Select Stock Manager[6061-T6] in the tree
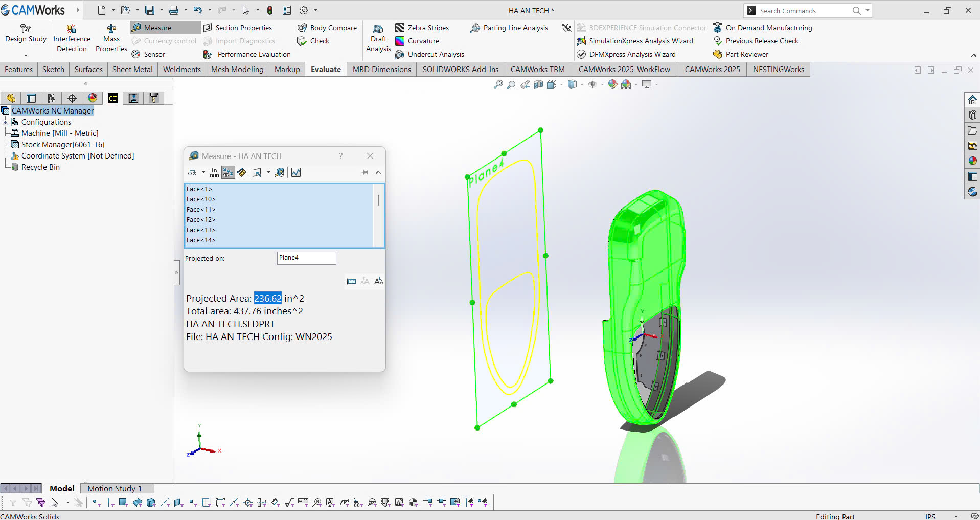This screenshot has width=980, height=520. point(58,145)
